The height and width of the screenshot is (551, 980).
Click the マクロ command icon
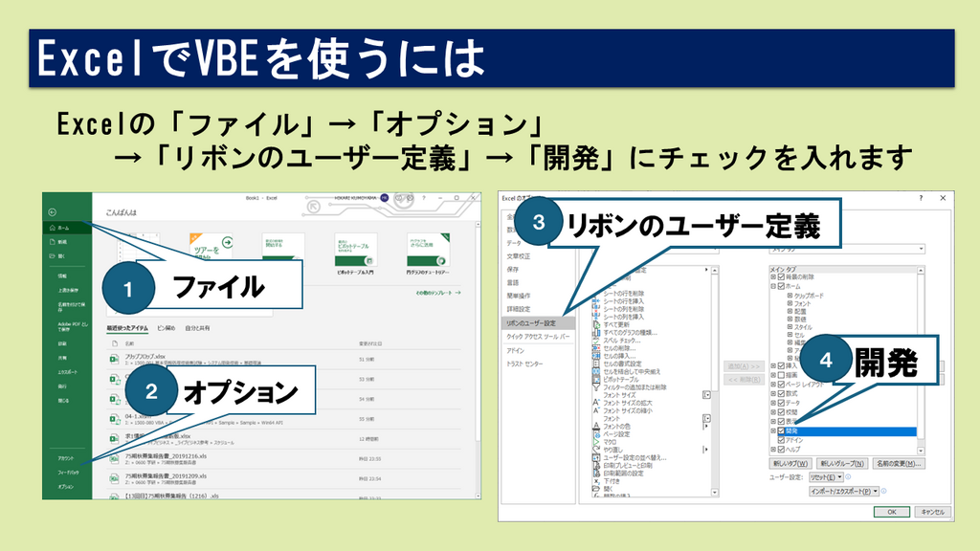[x=596, y=442]
